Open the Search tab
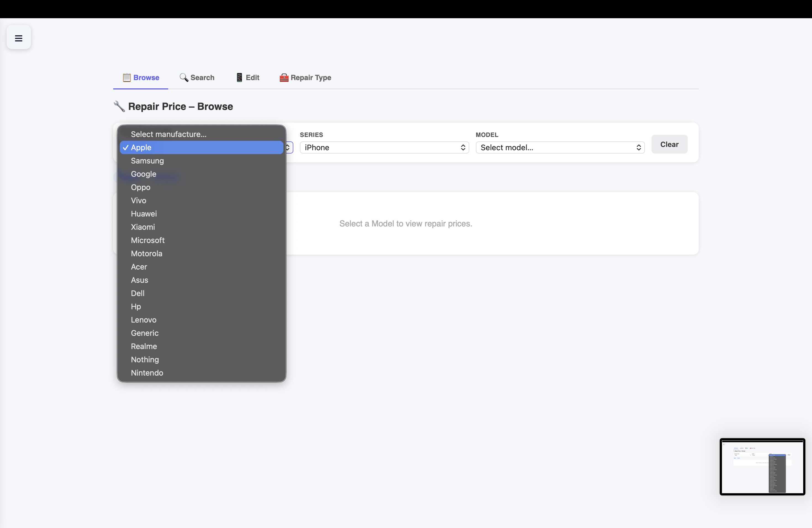This screenshot has width=812, height=528. point(197,78)
